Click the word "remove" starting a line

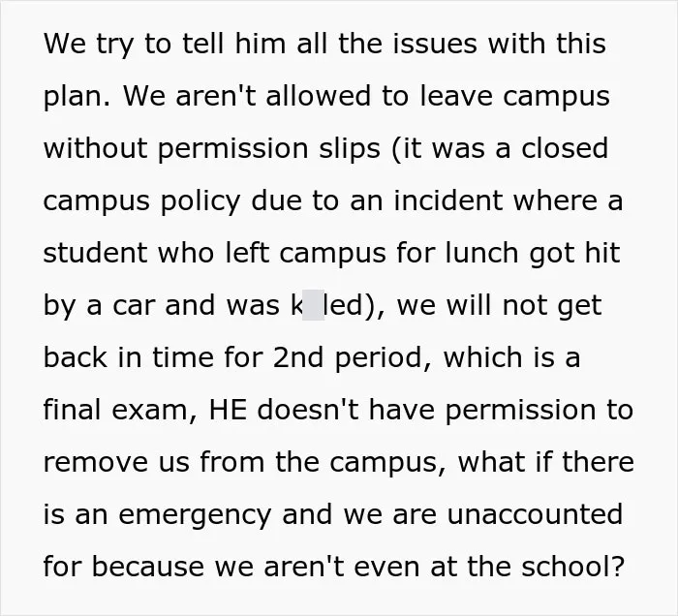[x=95, y=463]
